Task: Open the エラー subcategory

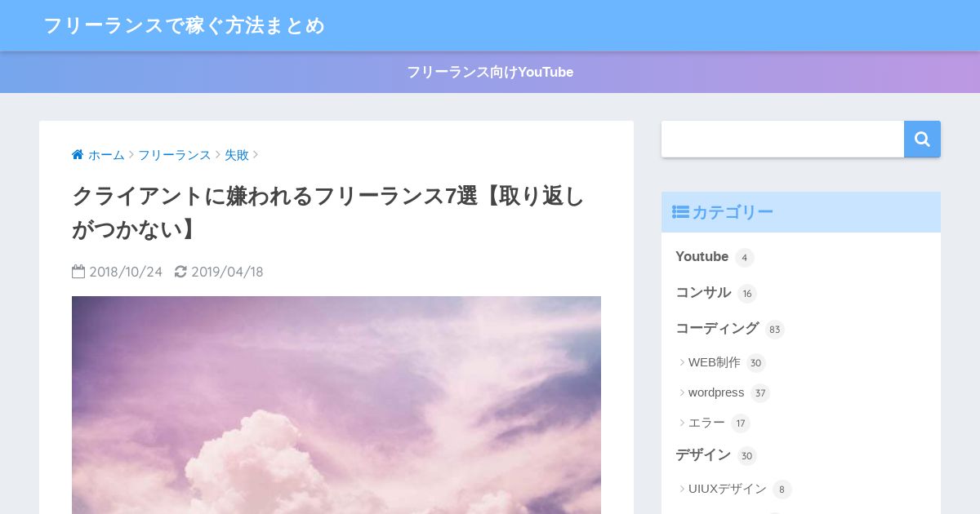Action: (x=706, y=423)
